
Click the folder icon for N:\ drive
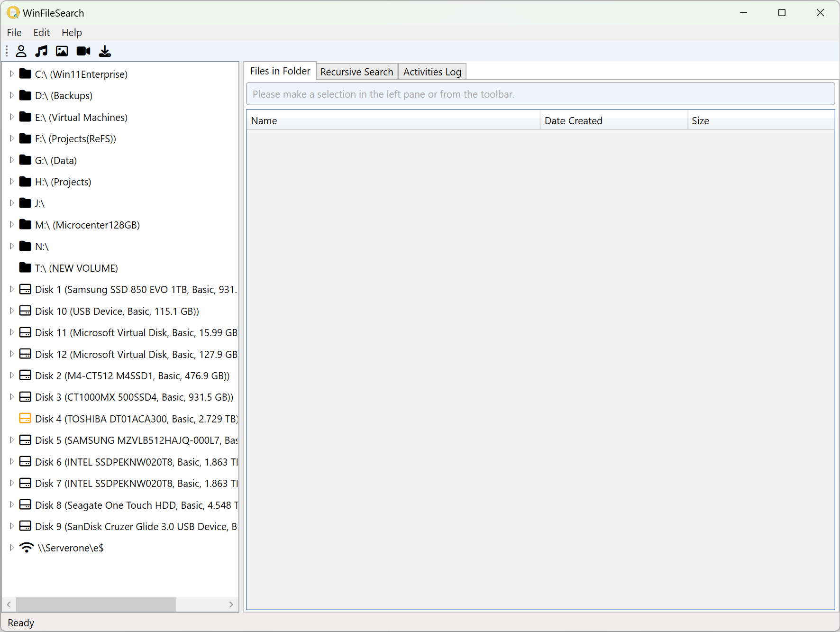click(25, 246)
